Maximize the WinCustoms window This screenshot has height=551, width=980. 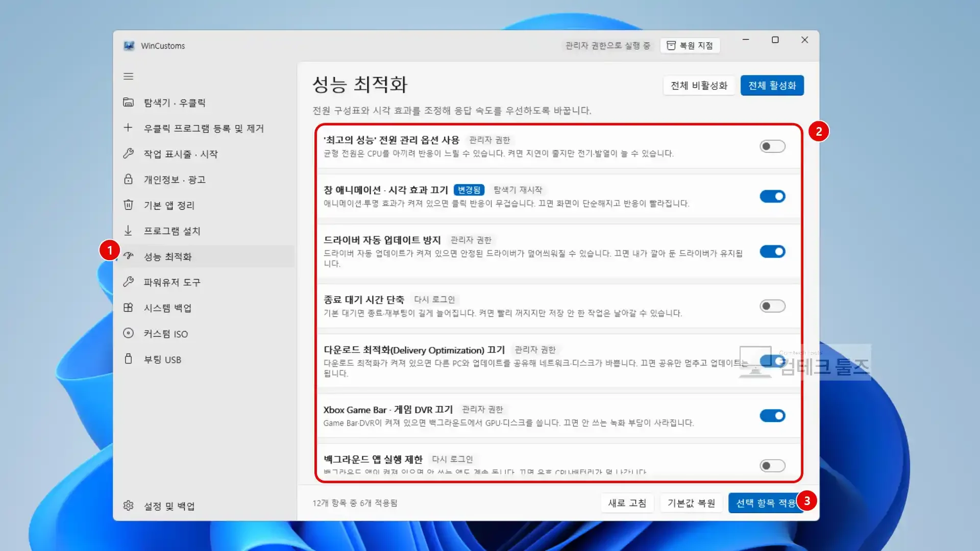pyautogui.click(x=775, y=40)
